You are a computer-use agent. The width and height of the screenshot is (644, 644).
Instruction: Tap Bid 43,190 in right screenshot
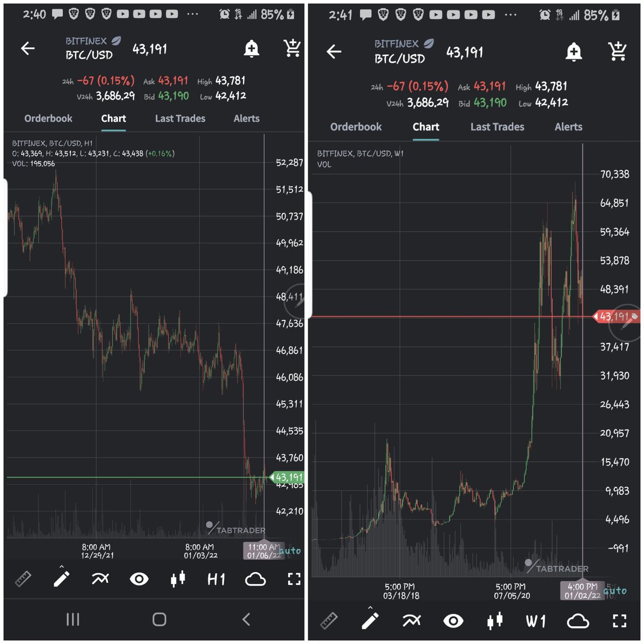coord(482,103)
